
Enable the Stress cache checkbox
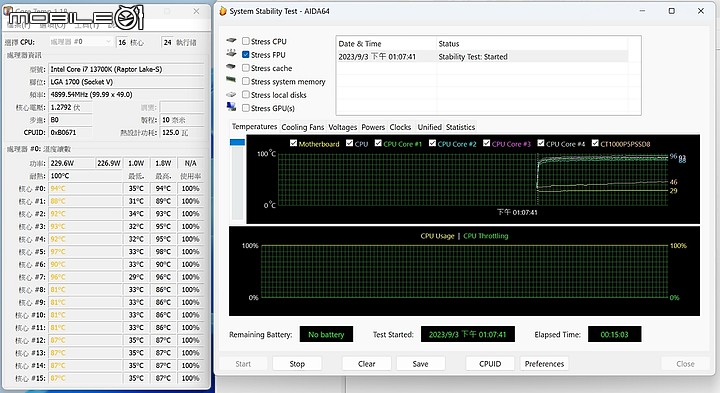[x=246, y=68]
